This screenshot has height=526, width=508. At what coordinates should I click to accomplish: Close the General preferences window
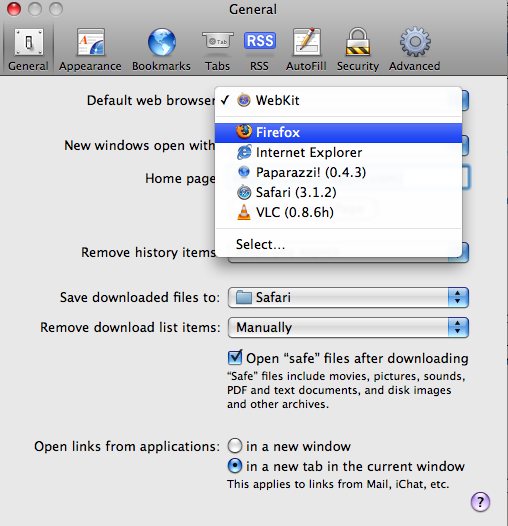point(14,9)
